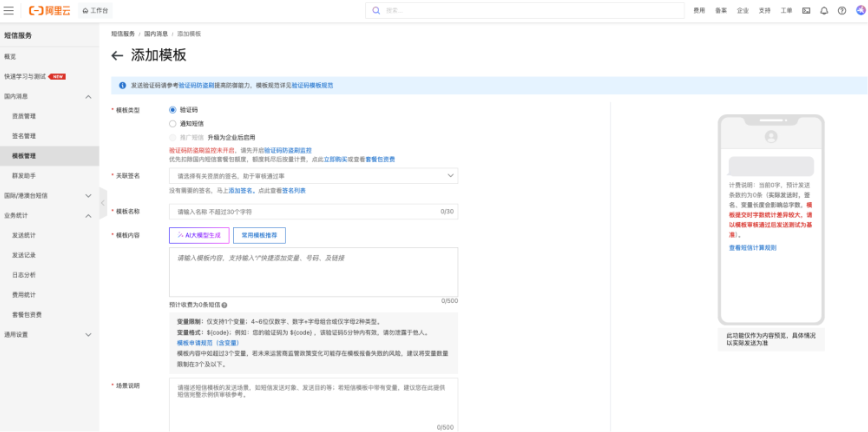Open the Cloud Shell terminal icon
This screenshot has width=868, height=432.
(x=806, y=11)
